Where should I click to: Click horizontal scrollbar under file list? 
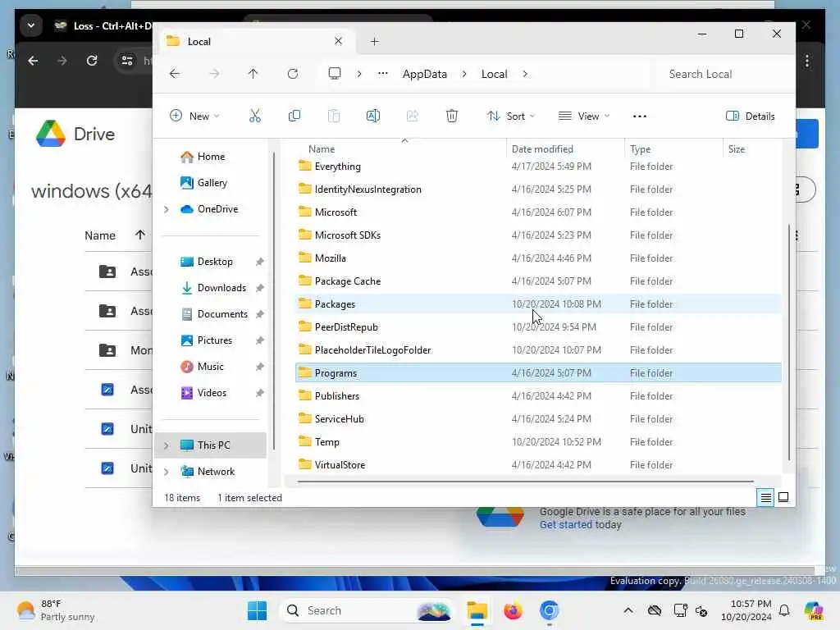(x=525, y=482)
